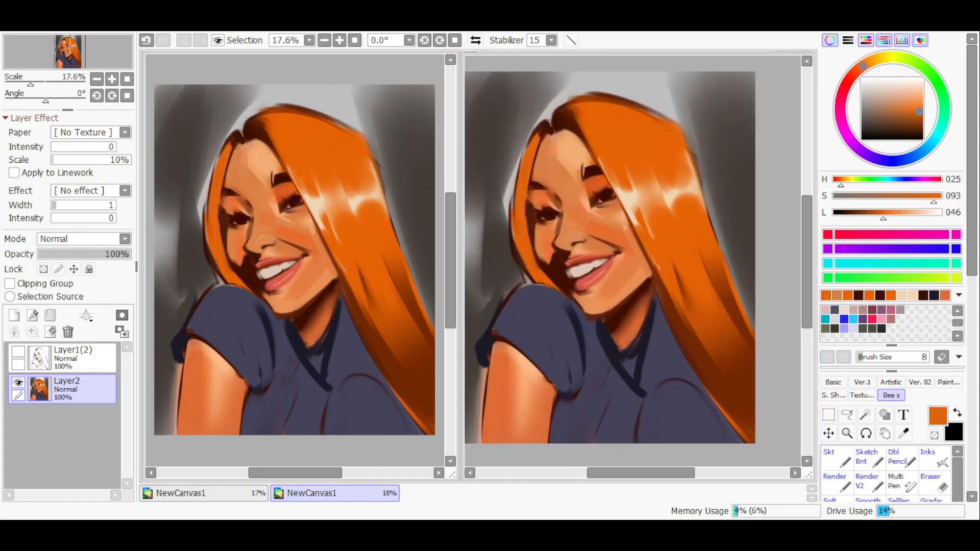The image size is (980, 551).
Task: Select the Zoom magnifier tool
Action: point(847,433)
